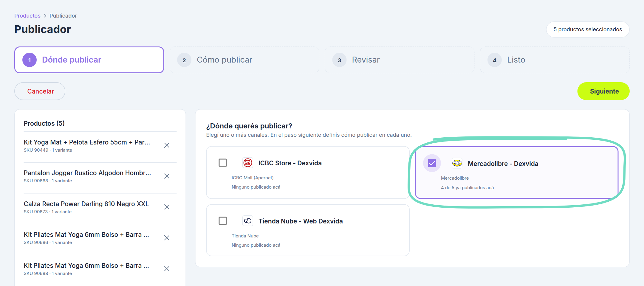Click the Tienda Nube cloud logo icon

coord(248,221)
